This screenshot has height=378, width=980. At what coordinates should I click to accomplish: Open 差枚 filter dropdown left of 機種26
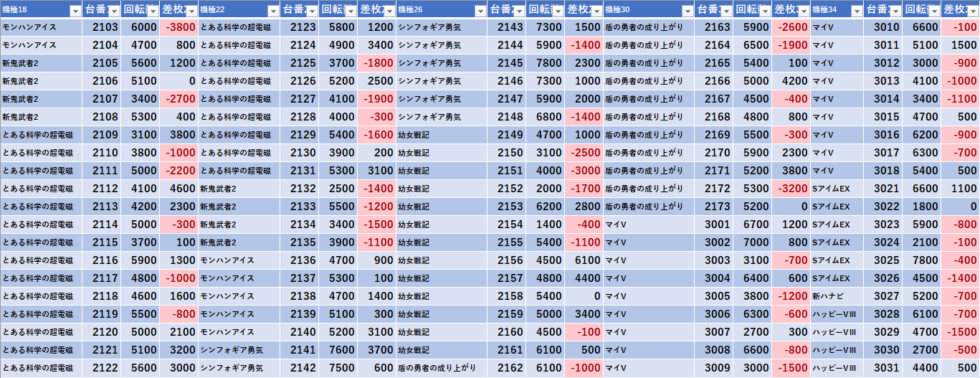(x=389, y=11)
